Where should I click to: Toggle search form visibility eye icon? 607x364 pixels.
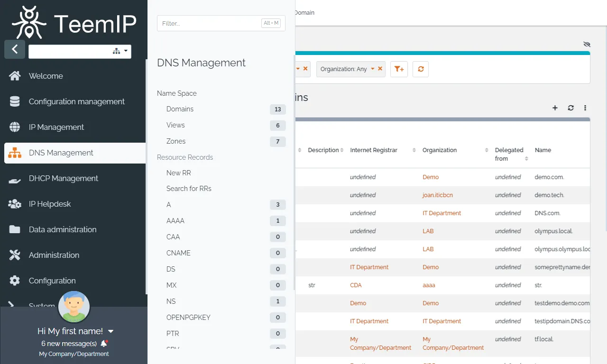point(587,44)
